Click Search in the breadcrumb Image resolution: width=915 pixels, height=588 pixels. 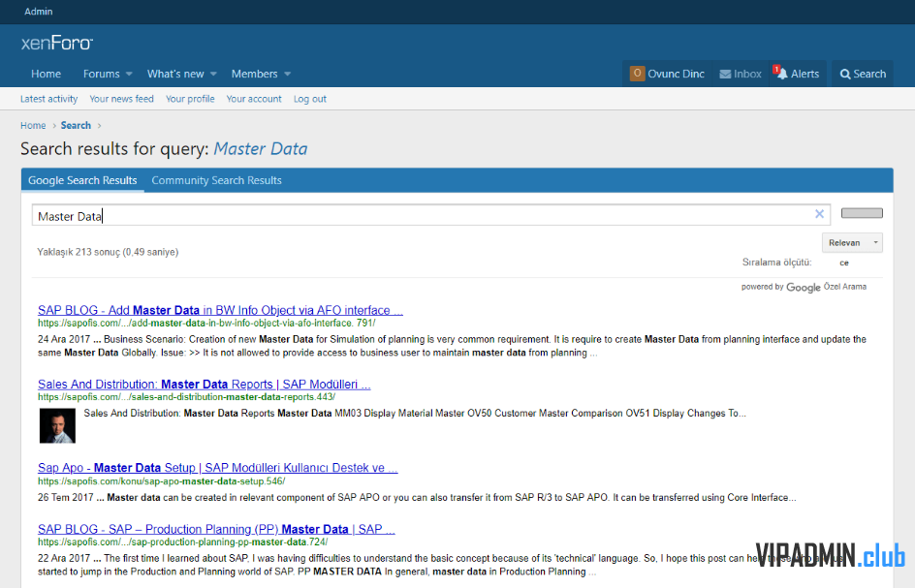pyautogui.click(x=76, y=125)
